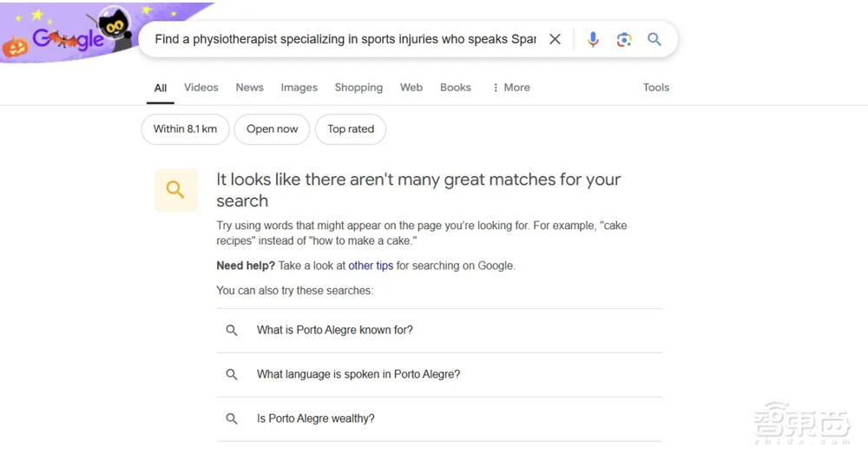Start voice search with microphone icon
868x461 pixels.
coord(593,39)
